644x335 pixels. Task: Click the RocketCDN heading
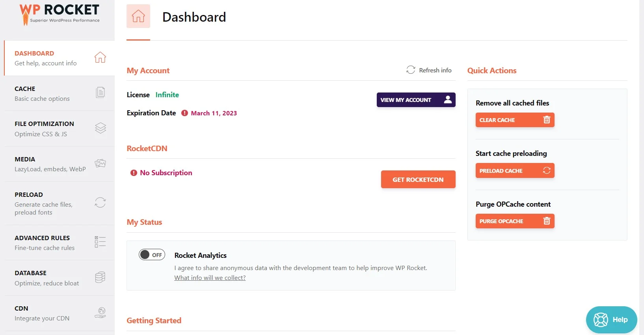pos(147,148)
